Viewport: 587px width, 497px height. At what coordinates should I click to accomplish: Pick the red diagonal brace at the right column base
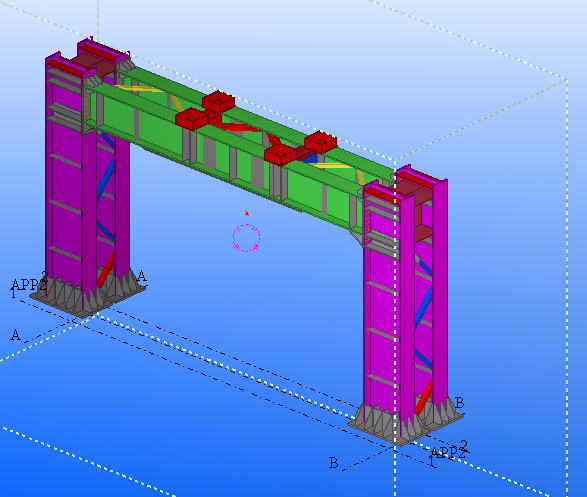pos(424,396)
